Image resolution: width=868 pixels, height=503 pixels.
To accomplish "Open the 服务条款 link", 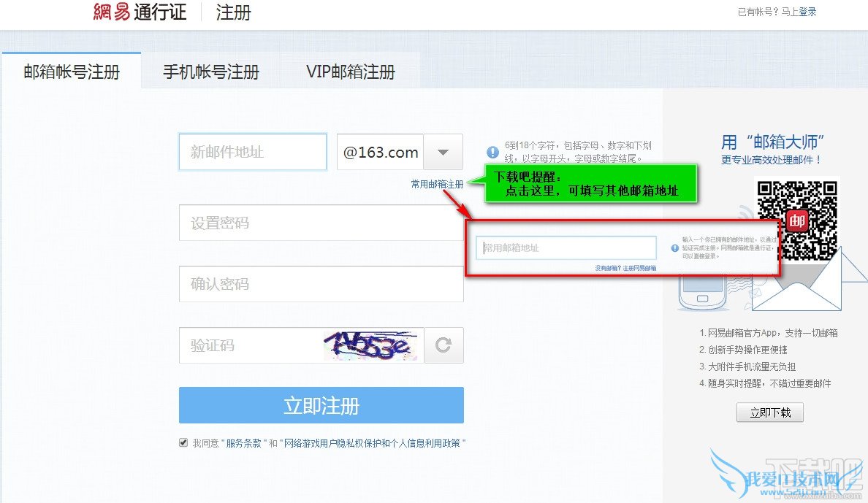I will pyautogui.click(x=243, y=443).
